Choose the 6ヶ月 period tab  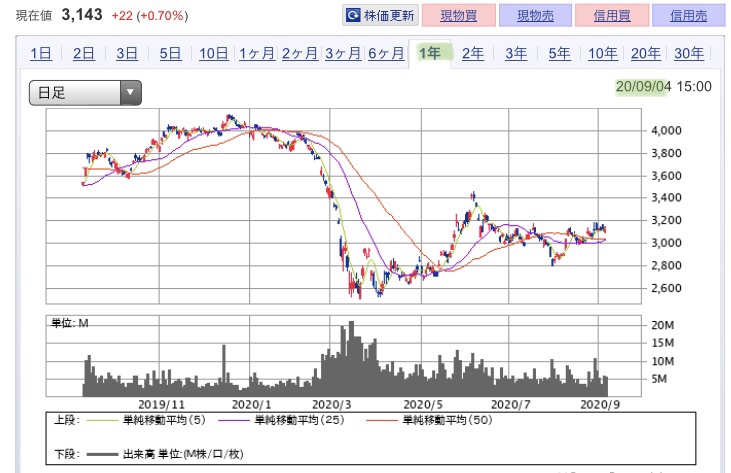(385, 54)
